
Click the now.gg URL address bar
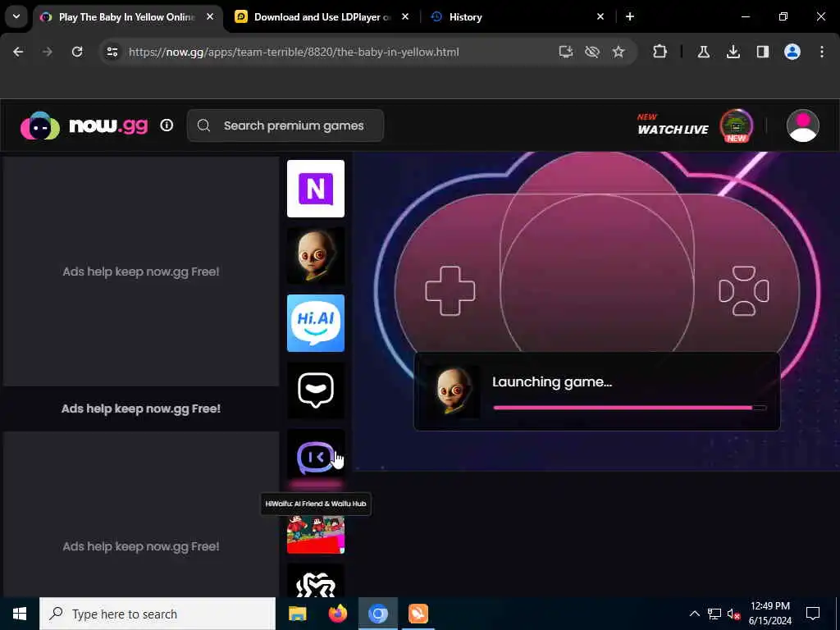point(294,52)
